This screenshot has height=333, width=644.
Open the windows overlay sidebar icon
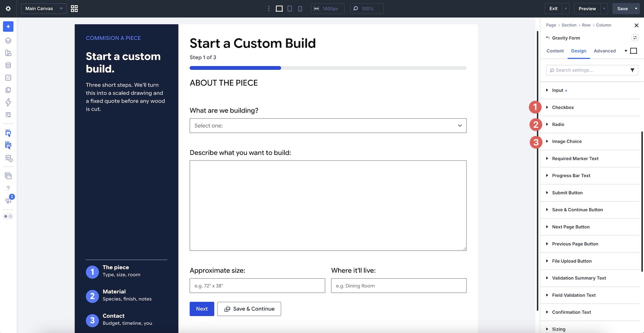tap(8, 176)
